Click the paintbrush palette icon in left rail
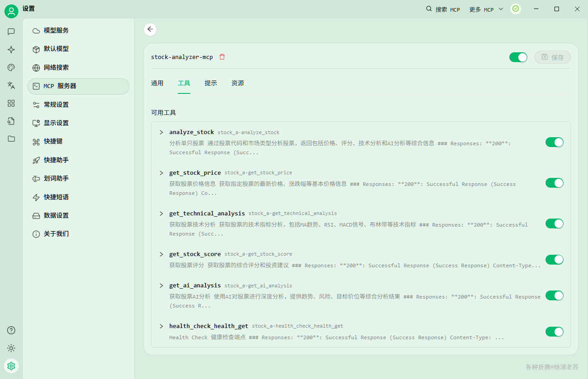Image resolution: width=588 pixels, height=379 pixels. coord(11,67)
